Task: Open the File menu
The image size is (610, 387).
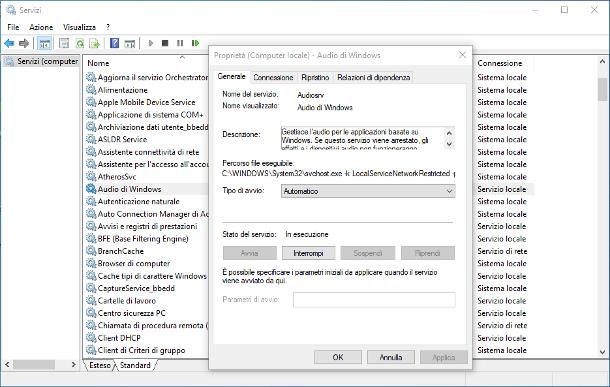Action: (x=13, y=27)
